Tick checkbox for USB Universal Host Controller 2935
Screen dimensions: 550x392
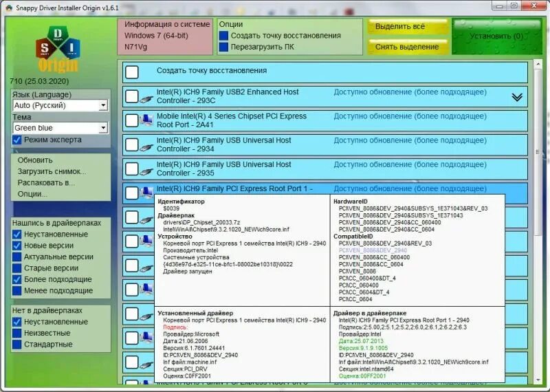(132, 168)
